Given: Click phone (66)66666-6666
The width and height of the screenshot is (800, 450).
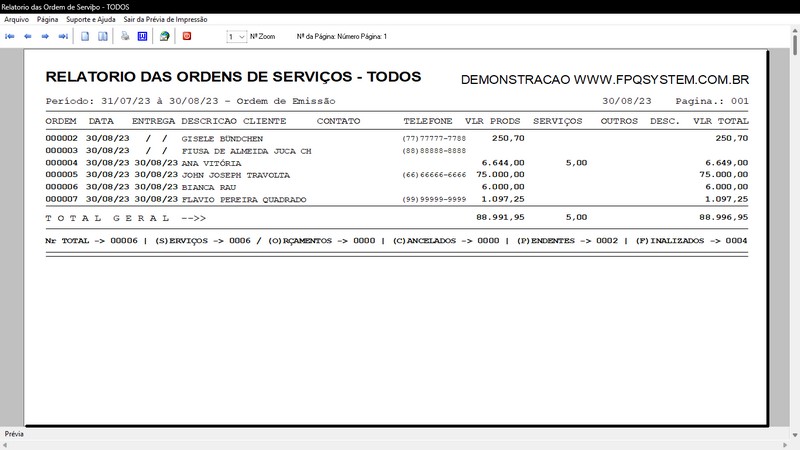Looking at the screenshot, I should 434,175.
